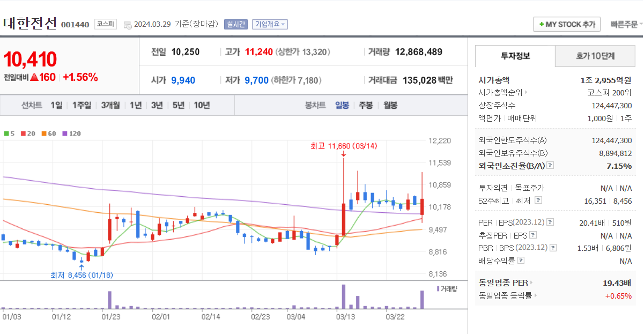Image resolution: width=644 pixels, height=334 pixels.
Task: Click the 코스피 market badge
Action: pyautogui.click(x=106, y=24)
